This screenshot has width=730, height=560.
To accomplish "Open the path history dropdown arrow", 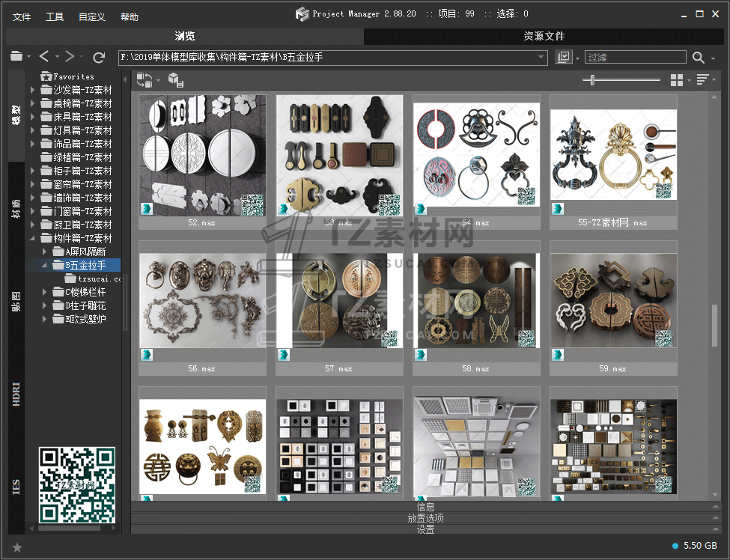I will click(541, 58).
